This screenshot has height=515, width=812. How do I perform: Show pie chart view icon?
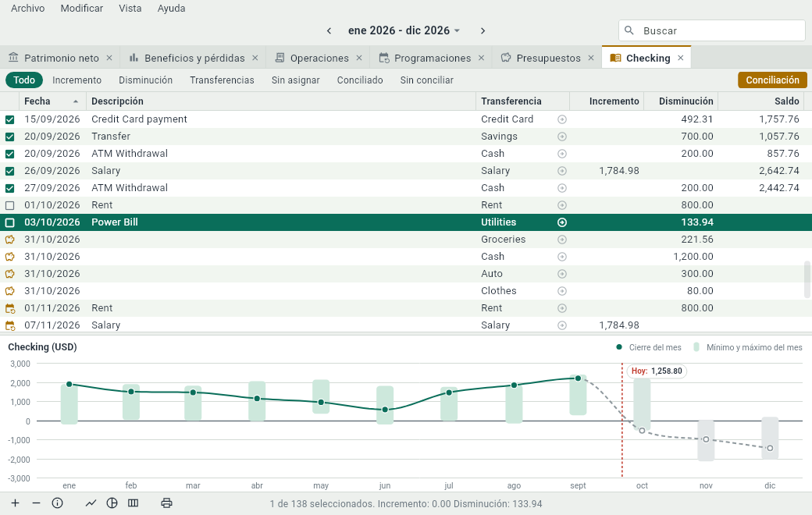click(x=112, y=503)
